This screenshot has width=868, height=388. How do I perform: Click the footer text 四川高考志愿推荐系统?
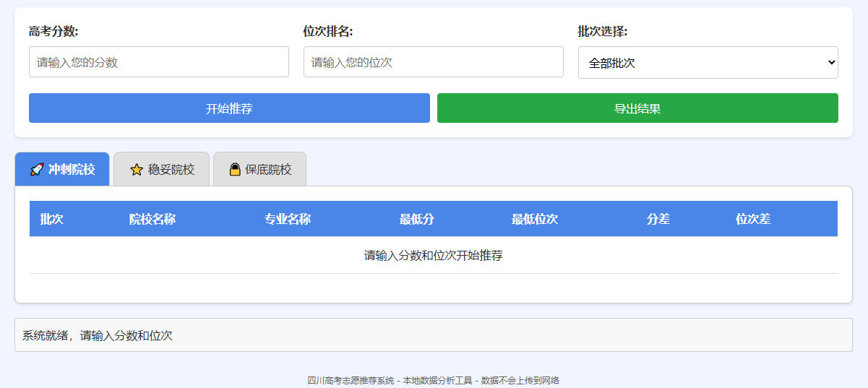[351, 380]
